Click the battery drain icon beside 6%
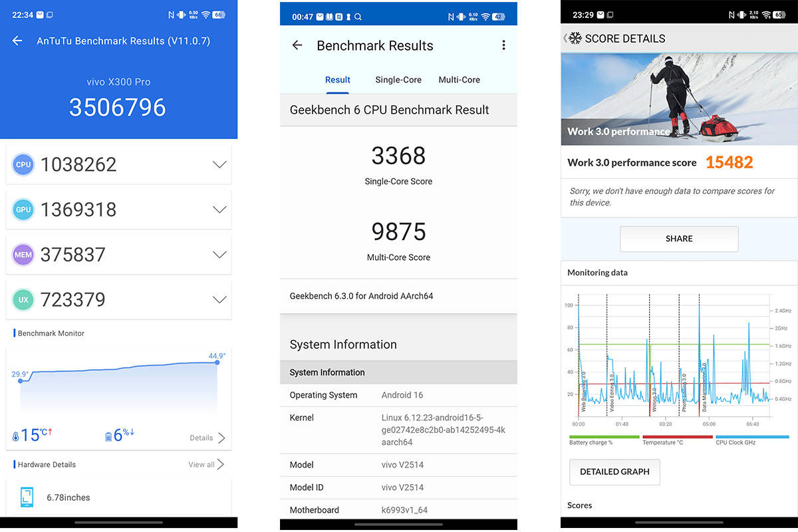The height and width of the screenshot is (532, 798). pyautogui.click(x=108, y=437)
